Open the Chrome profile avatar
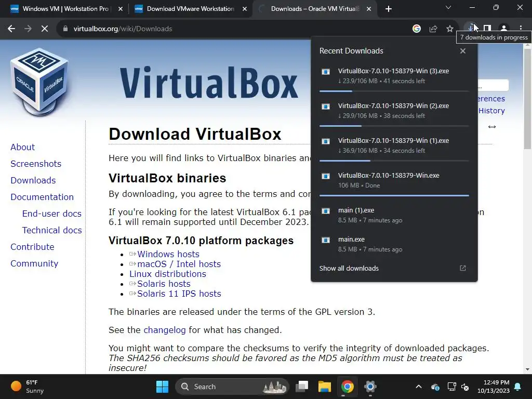Screen dimensions: 532x399 pos(504,29)
